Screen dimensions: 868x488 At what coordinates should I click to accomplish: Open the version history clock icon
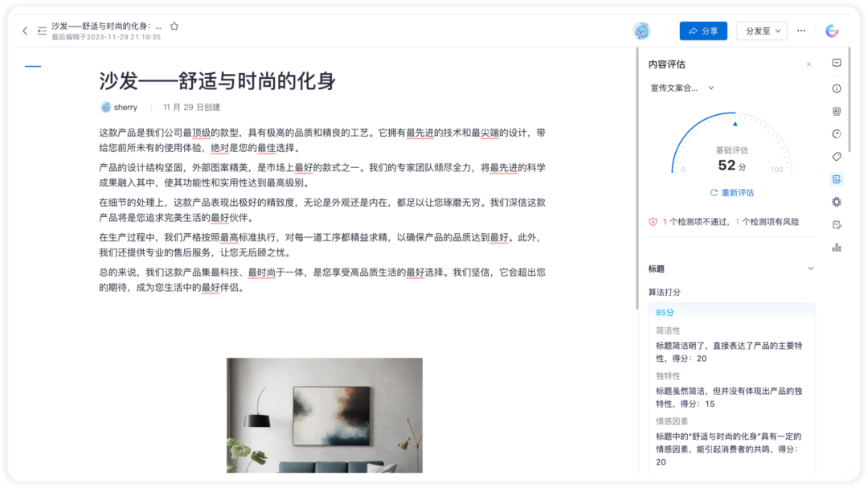837,134
